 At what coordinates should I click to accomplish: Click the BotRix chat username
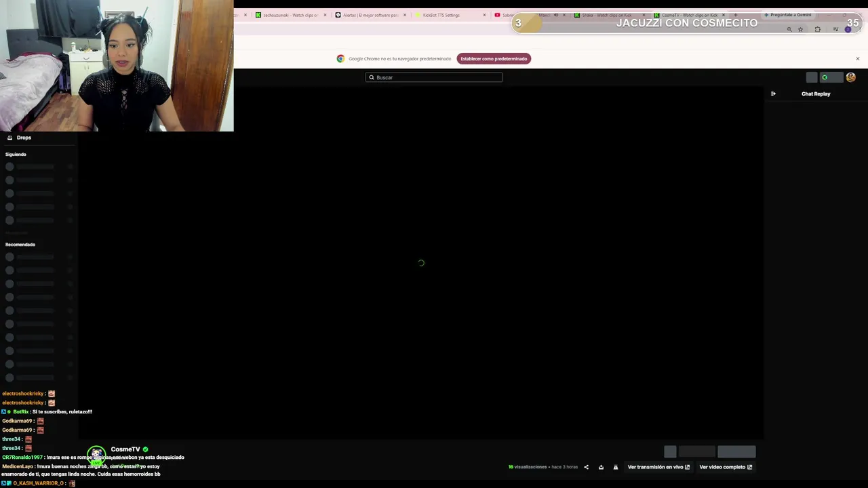[20, 412]
